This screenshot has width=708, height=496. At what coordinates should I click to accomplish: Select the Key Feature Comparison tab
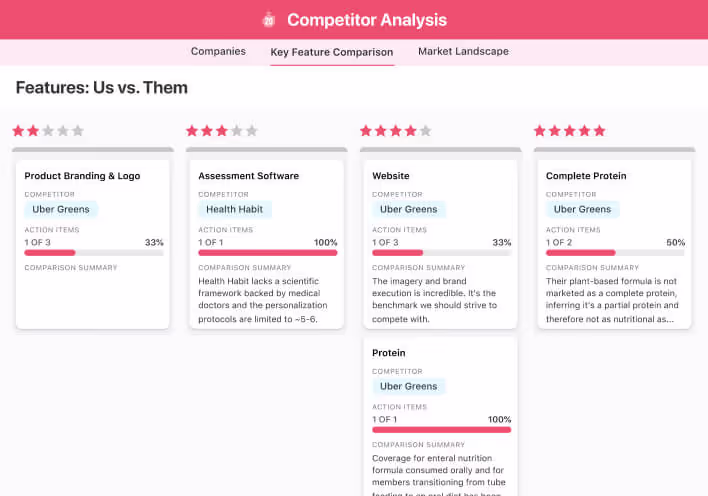click(x=331, y=52)
